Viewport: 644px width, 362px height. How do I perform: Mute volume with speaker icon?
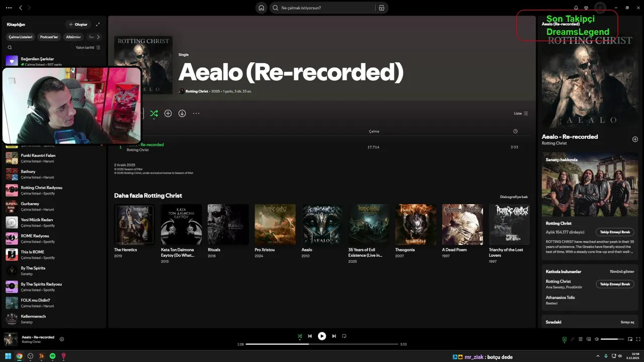[597, 339]
